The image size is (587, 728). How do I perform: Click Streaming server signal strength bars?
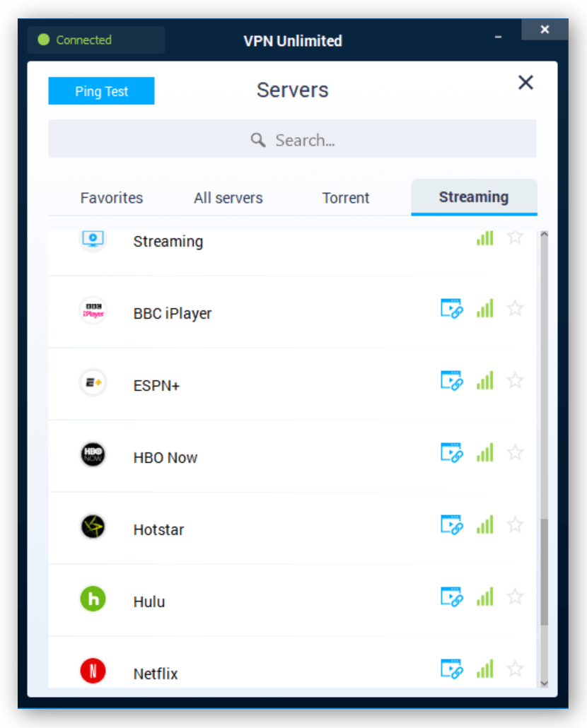coord(485,238)
